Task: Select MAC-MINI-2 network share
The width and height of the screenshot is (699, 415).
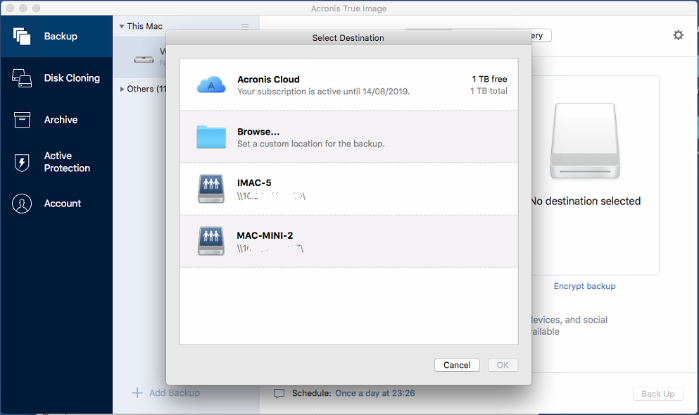Action: click(x=349, y=241)
